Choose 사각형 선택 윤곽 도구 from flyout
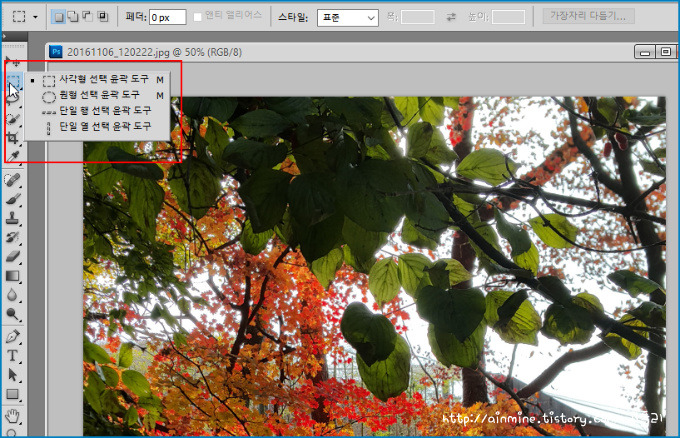This screenshot has height=438, width=680. pyautogui.click(x=98, y=79)
